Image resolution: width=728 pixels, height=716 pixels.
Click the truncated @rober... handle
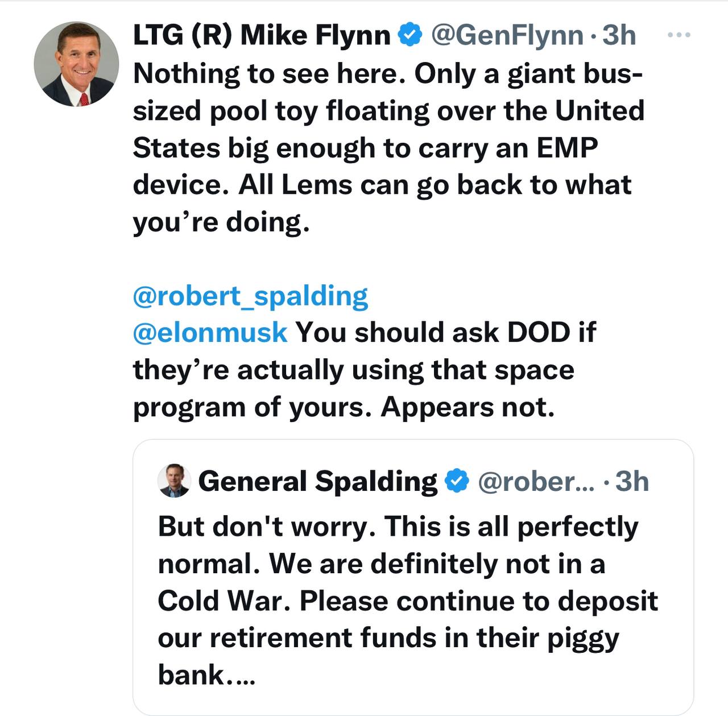(536, 481)
